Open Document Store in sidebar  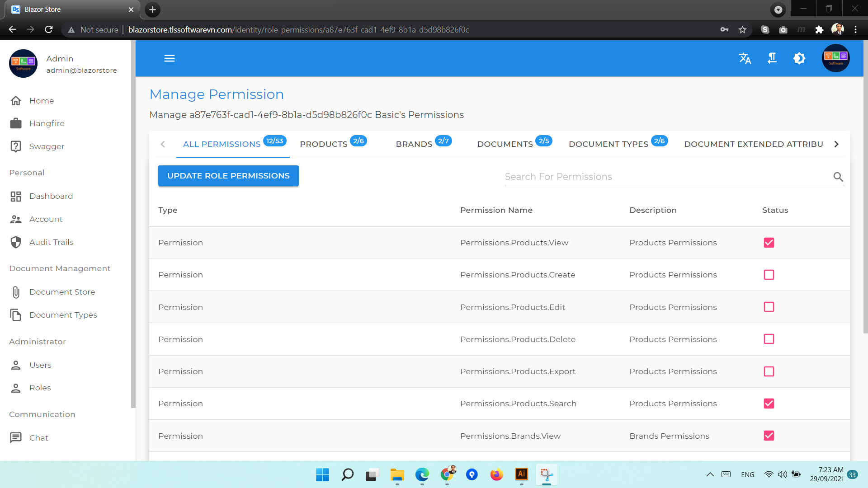tap(62, 292)
